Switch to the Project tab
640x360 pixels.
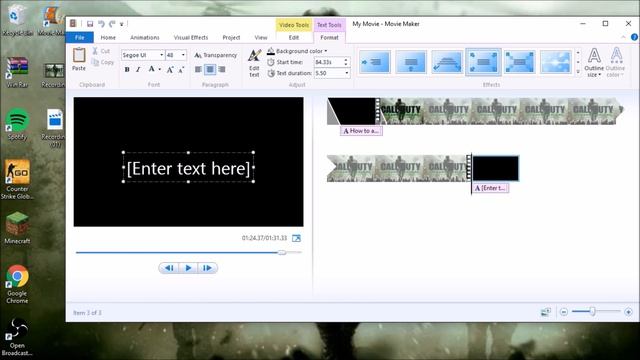pyautogui.click(x=231, y=38)
